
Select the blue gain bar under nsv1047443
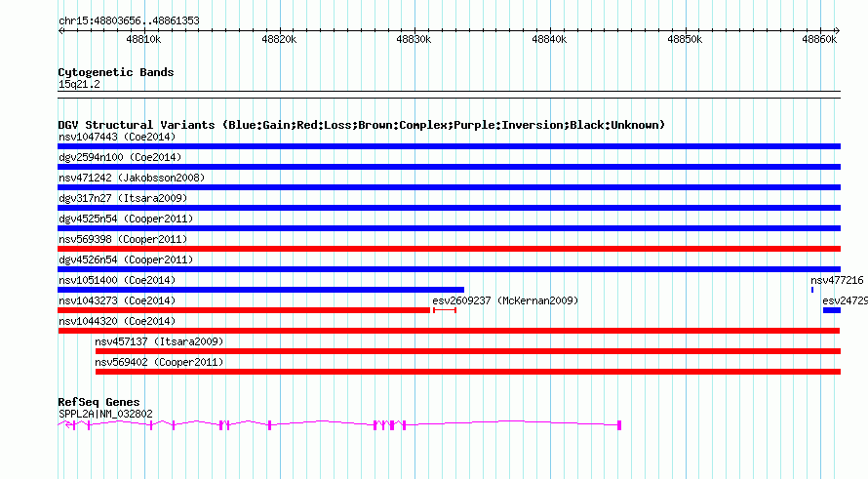point(449,146)
